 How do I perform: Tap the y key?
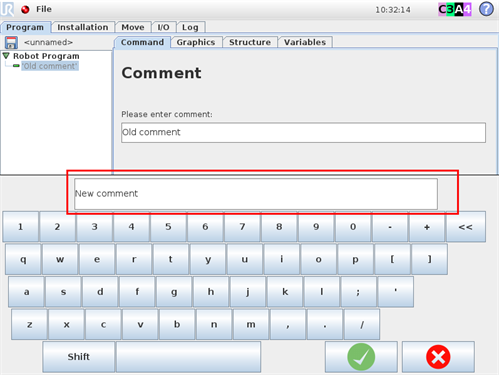pyautogui.click(x=208, y=259)
